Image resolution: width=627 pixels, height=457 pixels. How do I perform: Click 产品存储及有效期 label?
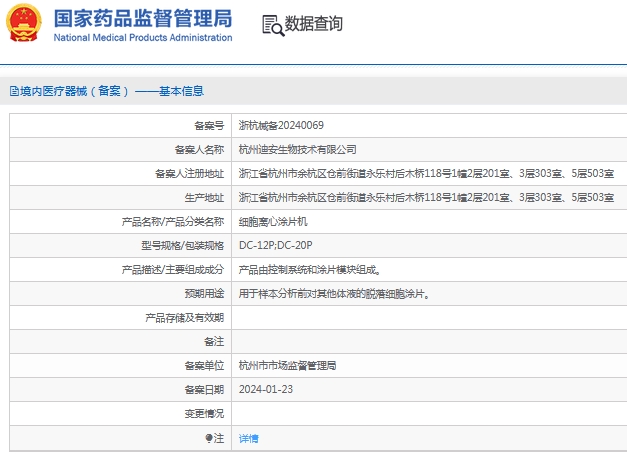point(184,318)
